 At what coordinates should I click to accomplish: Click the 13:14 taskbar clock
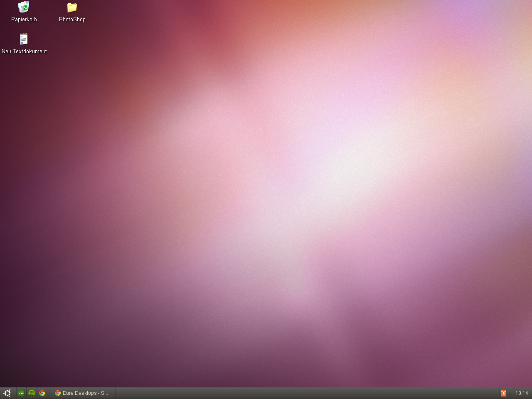click(x=521, y=393)
